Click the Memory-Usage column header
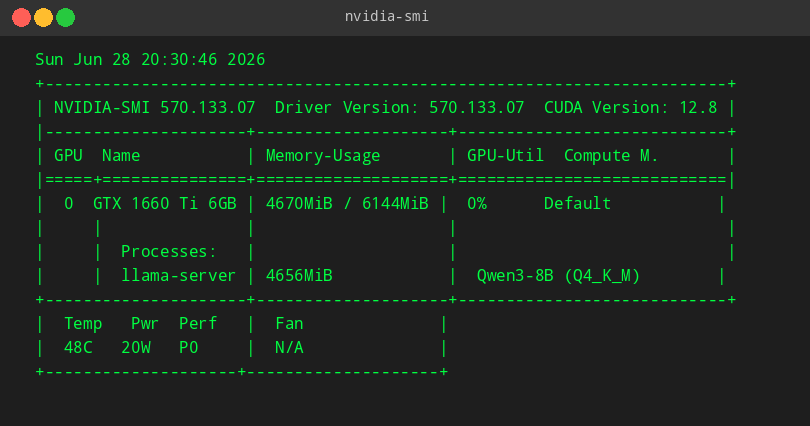The width and height of the screenshot is (810, 426). click(x=323, y=156)
